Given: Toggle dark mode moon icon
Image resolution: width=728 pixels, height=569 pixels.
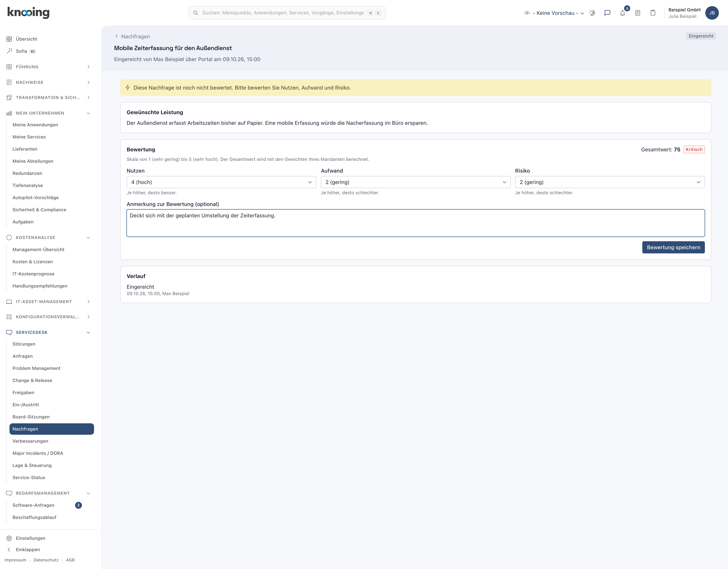Looking at the screenshot, I should (x=592, y=13).
